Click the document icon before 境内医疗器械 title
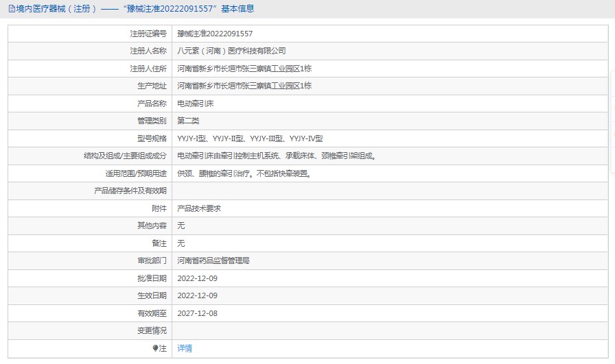Viewport: 615px width, 364px height. [x=12, y=9]
